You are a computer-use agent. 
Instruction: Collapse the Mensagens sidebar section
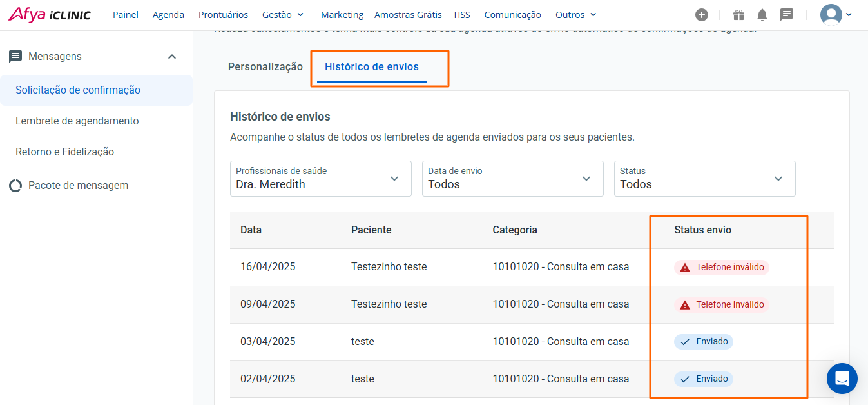tap(172, 57)
